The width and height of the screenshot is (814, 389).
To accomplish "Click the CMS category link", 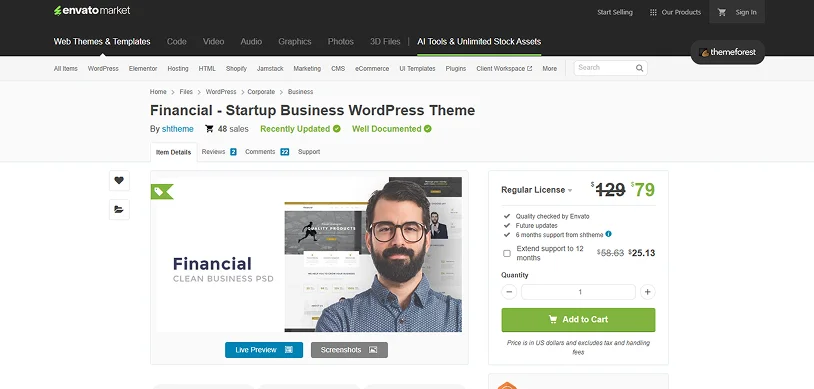I will pyautogui.click(x=338, y=69).
